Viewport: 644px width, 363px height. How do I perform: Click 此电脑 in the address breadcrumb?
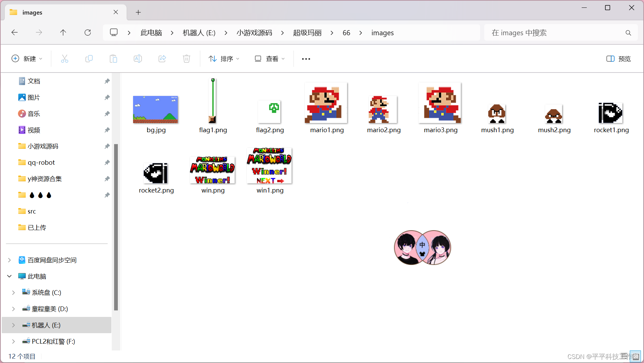151,33
